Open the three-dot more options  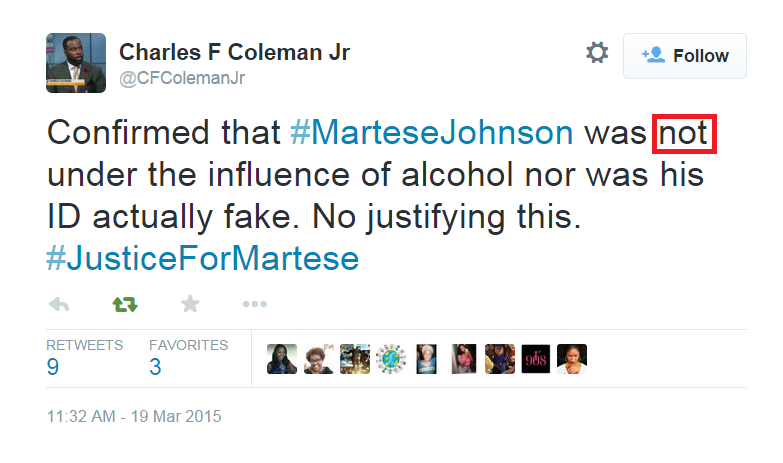point(254,304)
